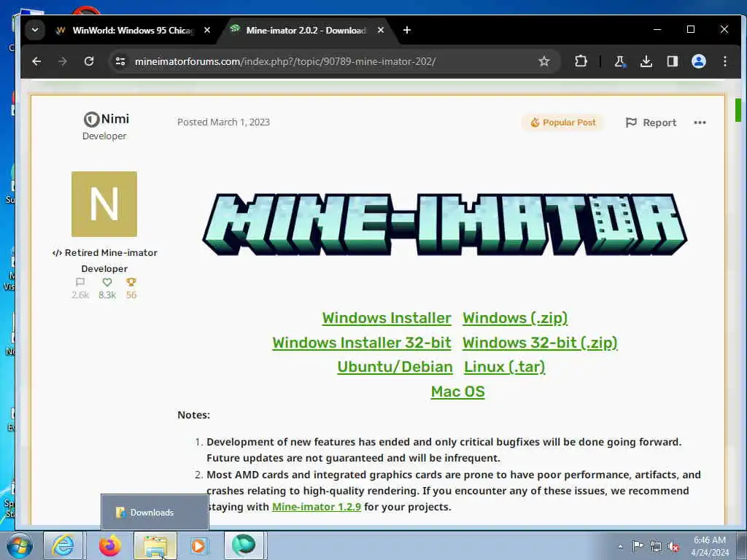Click the 2.6k posts count icon
This screenshot has height=560, width=747.
[80, 282]
